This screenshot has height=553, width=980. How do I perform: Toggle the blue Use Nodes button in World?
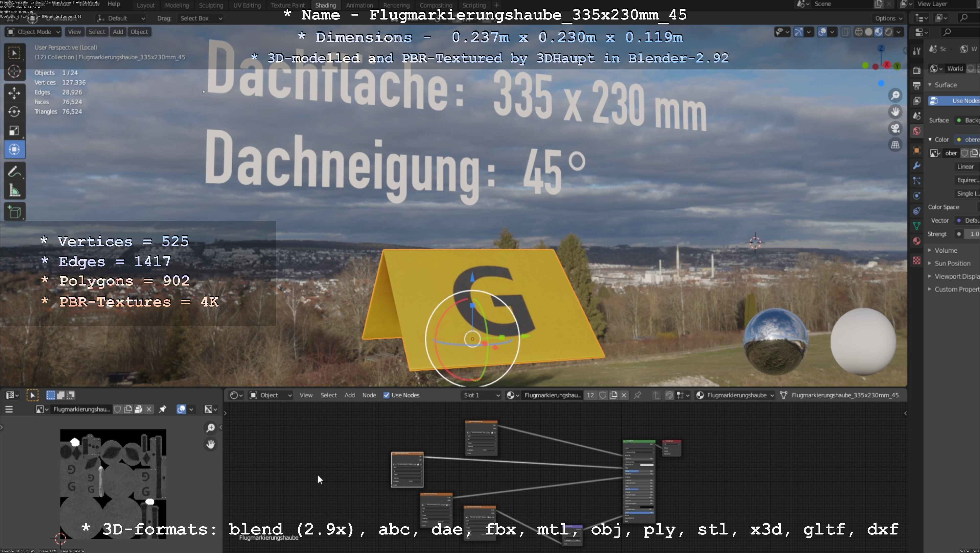click(x=954, y=101)
